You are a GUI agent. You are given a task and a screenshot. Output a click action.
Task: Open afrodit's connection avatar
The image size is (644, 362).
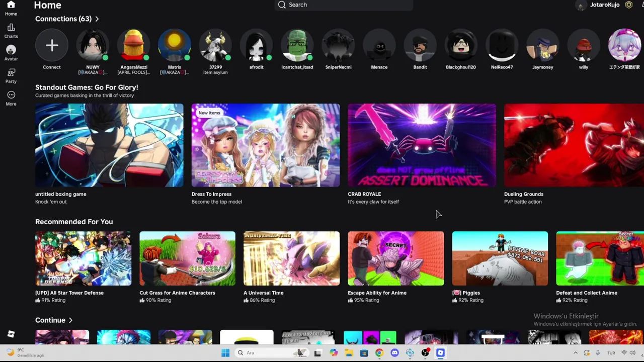coord(256,45)
